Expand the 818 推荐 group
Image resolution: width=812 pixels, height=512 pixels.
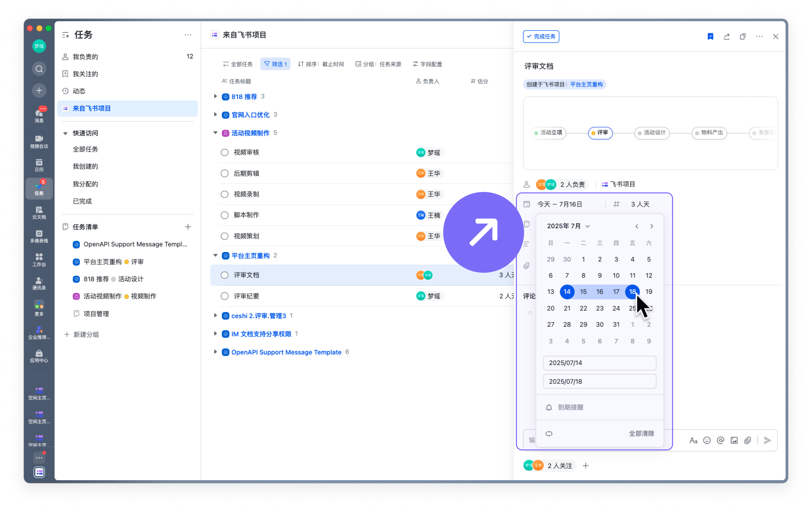tap(215, 96)
